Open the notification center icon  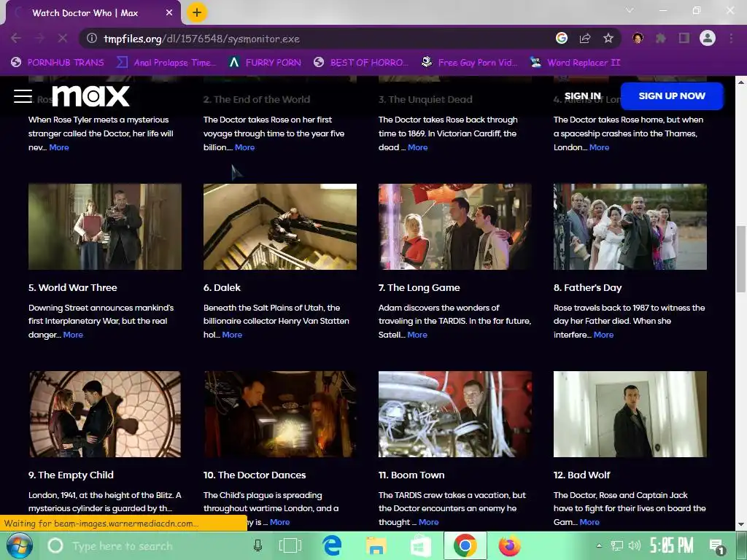pyautogui.click(x=717, y=547)
